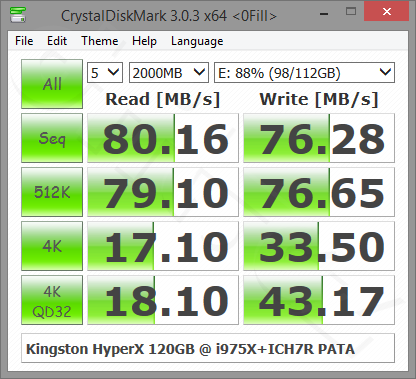Start the 512K benchmark test

click(x=52, y=192)
